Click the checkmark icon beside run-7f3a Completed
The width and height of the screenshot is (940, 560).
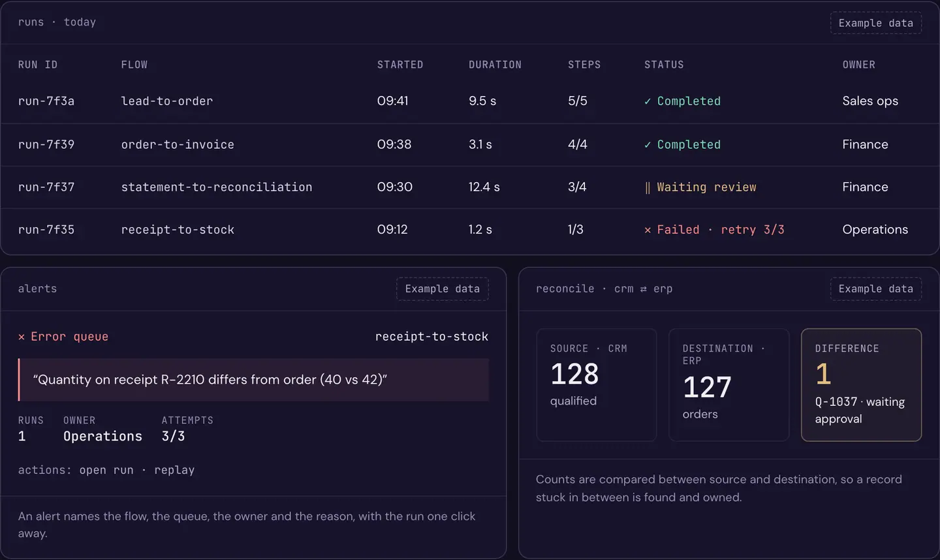click(x=648, y=102)
